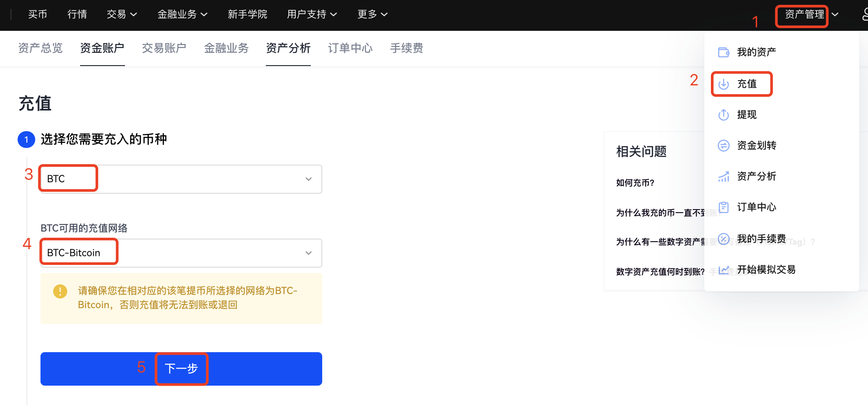Screen dimensions: 868x405
Task: Switch to 资金账户 tab
Action: point(102,48)
